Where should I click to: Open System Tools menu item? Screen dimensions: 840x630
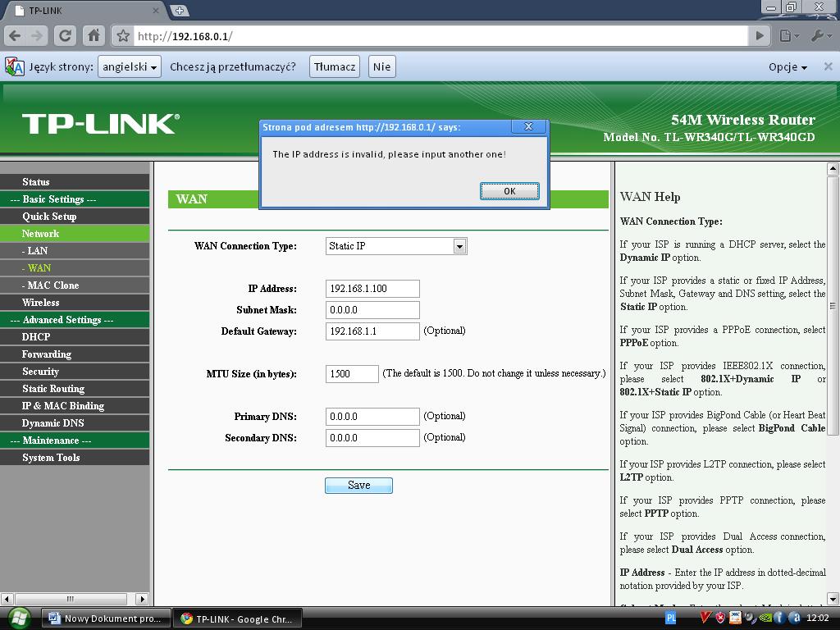75,458
